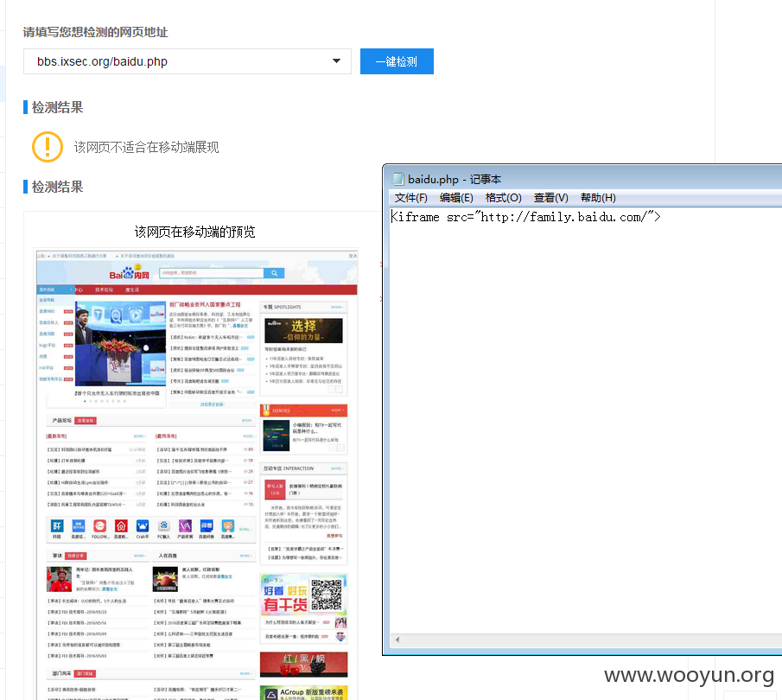Click Notepad's horizontal scrollbar left arrow
Image resolution: width=782 pixels, height=700 pixels.
[397, 640]
